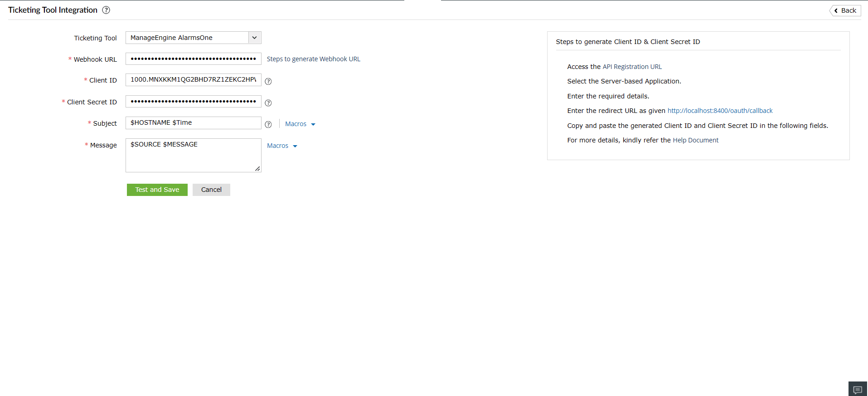
Task: Click the Message textarea resize handle
Action: 257,169
